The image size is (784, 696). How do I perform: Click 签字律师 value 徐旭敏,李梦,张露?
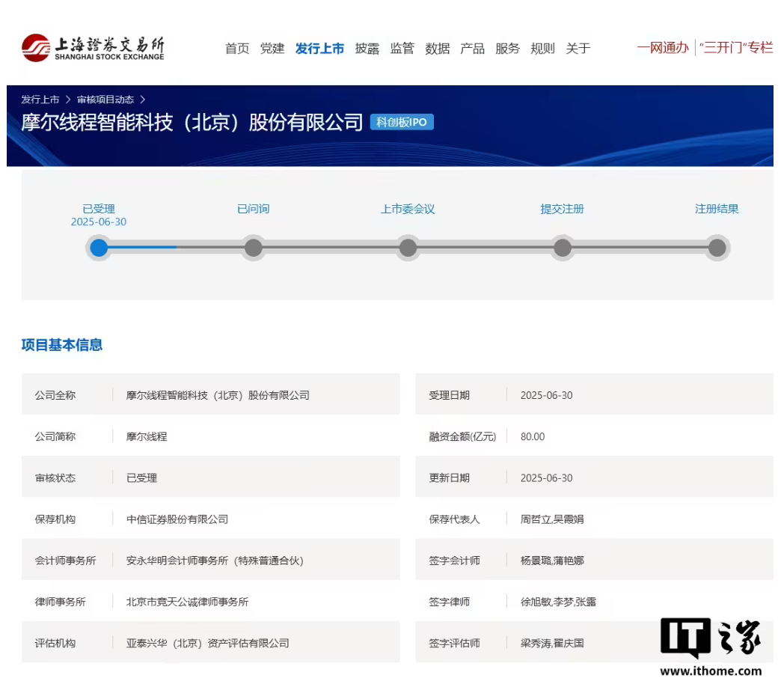tap(558, 602)
